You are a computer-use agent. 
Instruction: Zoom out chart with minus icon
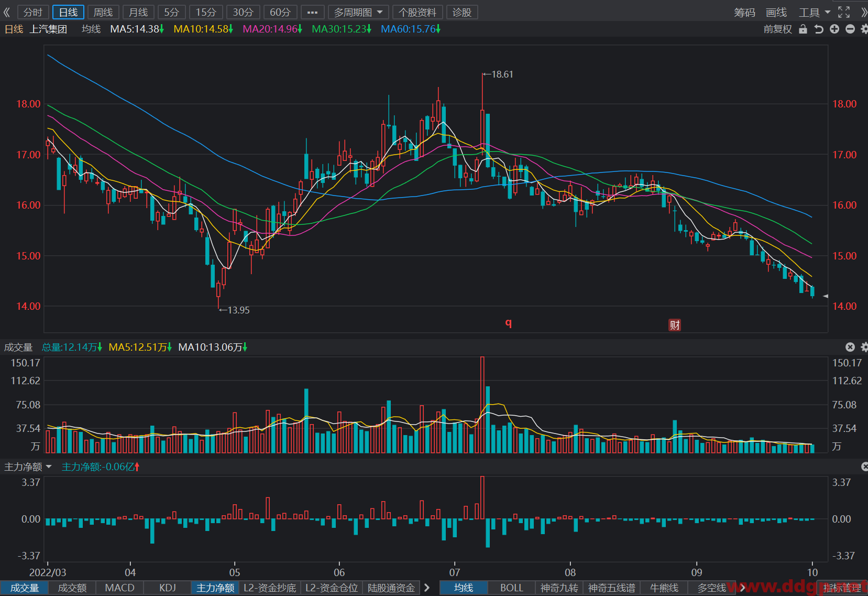[x=850, y=29]
